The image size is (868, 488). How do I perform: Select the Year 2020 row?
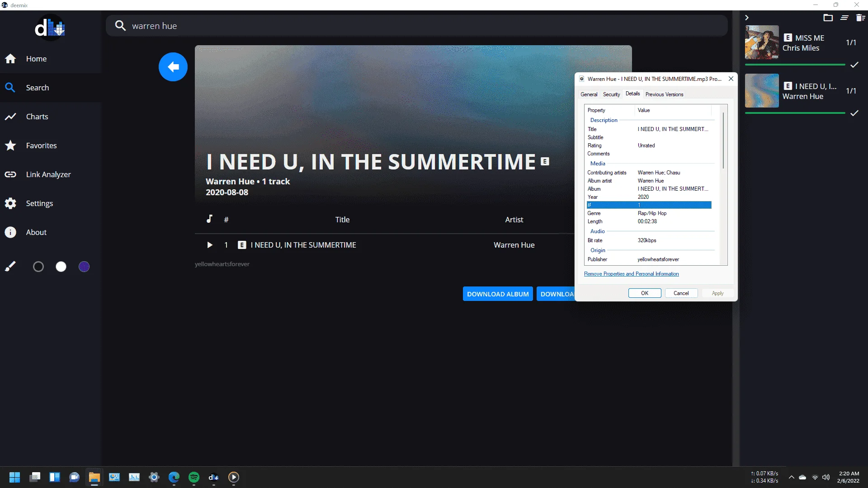pyautogui.click(x=649, y=197)
